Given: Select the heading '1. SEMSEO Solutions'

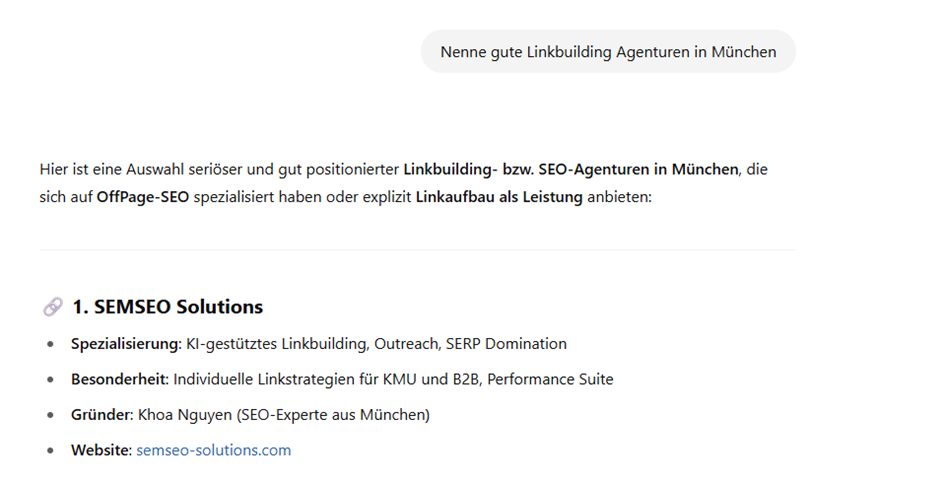Looking at the screenshot, I should (168, 307).
